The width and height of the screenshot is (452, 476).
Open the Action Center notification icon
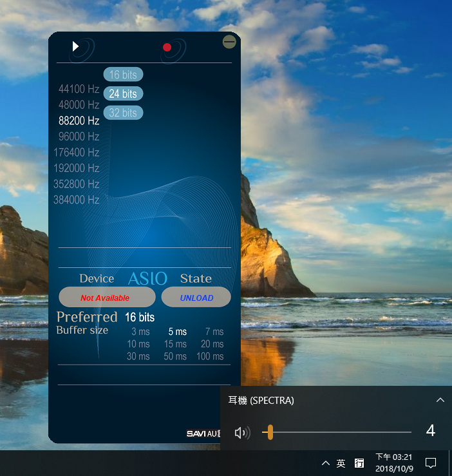(431, 463)
